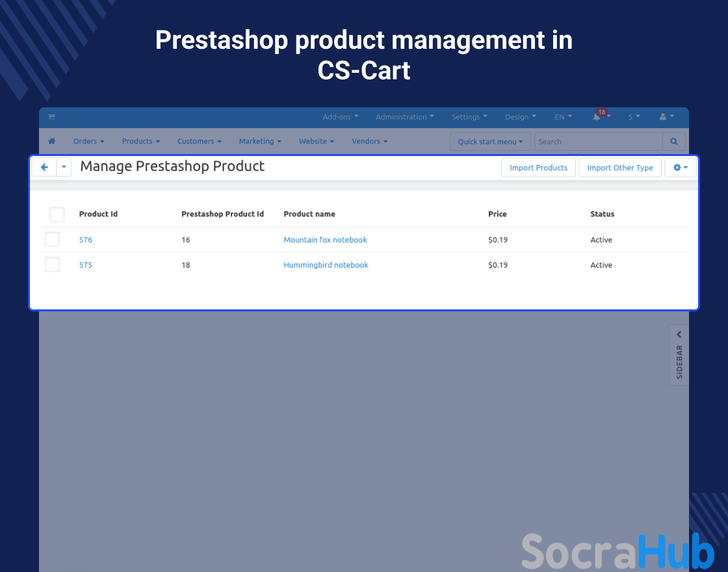Viewport: 728px width, 572px height.
Task: Click the Import Products button
Action: click(538, 168)
